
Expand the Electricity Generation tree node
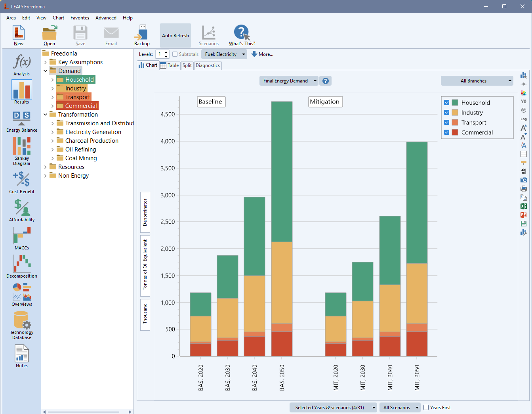[x=52, y=132]
